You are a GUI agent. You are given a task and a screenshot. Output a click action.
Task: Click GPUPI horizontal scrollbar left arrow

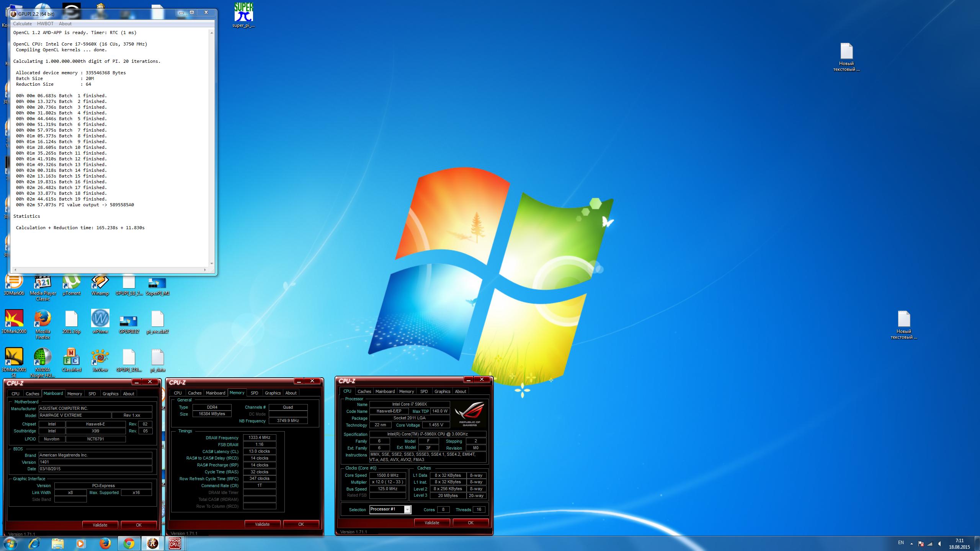(x=15, y=270)
